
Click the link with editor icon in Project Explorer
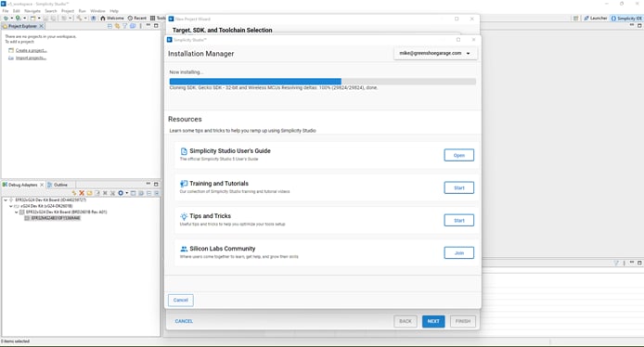pos(117,26)
